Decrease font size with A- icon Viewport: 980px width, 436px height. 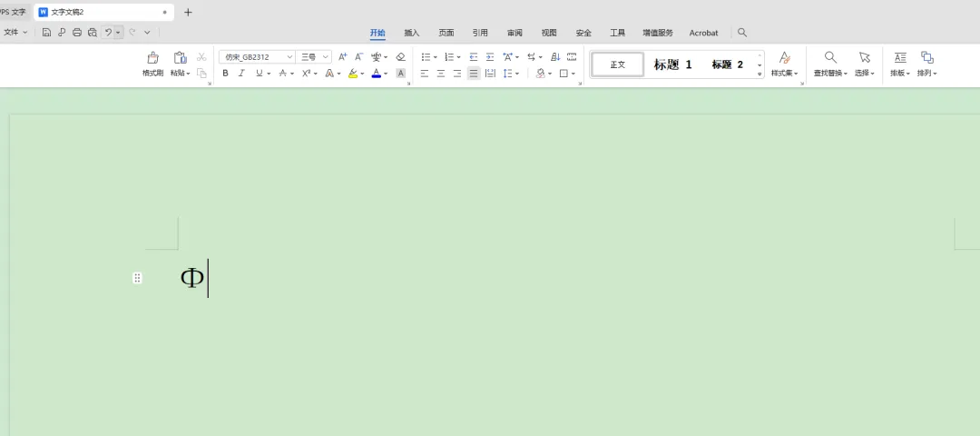(x=359, y=57)
